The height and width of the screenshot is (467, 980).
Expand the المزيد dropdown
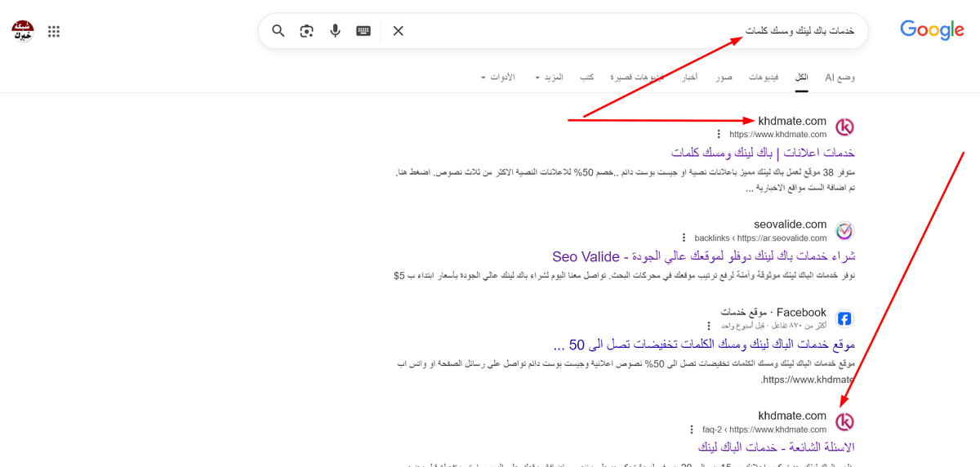[549, 77]
